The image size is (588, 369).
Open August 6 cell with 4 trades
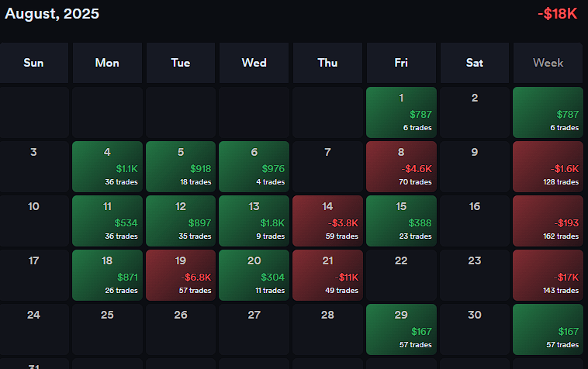click(x=254, y=166)
